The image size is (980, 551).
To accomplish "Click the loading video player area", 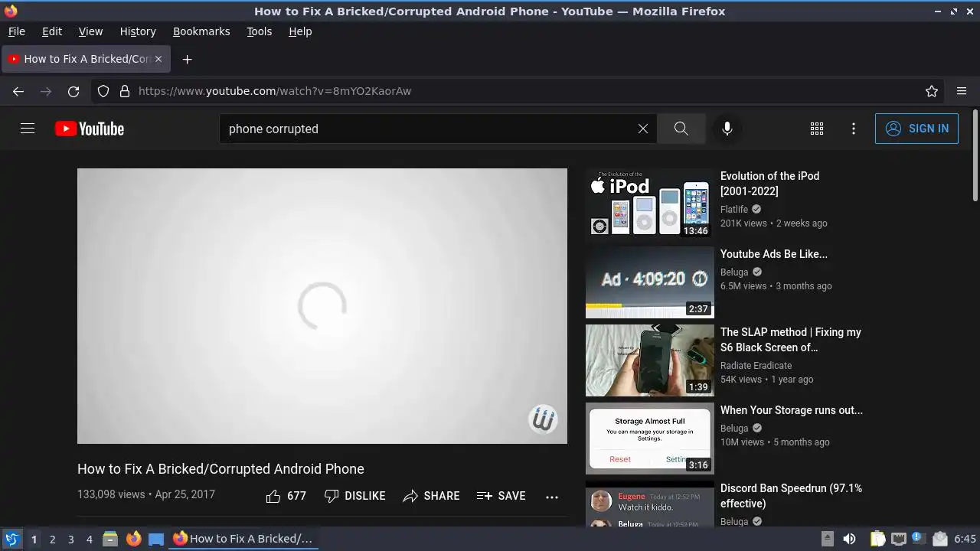I will tap(322, 306).
